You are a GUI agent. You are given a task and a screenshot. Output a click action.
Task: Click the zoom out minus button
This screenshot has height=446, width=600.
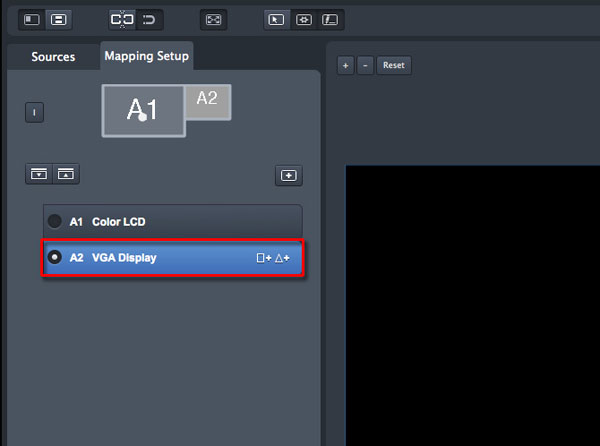tap(365, 65)
